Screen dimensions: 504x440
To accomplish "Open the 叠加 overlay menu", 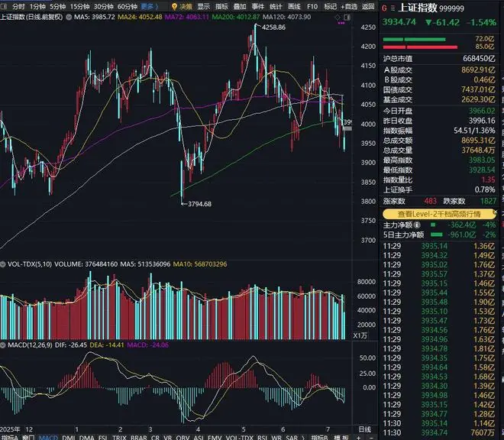I will click(x=240, y=6).
